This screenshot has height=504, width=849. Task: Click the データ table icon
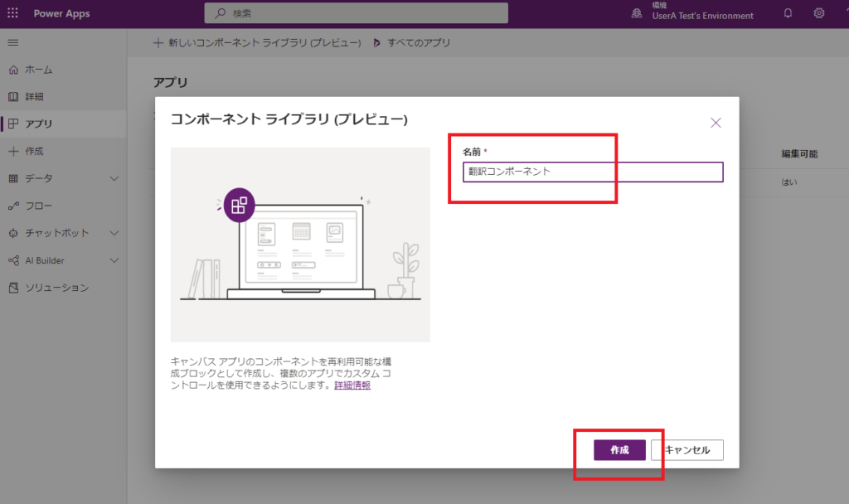click(x=13, y=179)
